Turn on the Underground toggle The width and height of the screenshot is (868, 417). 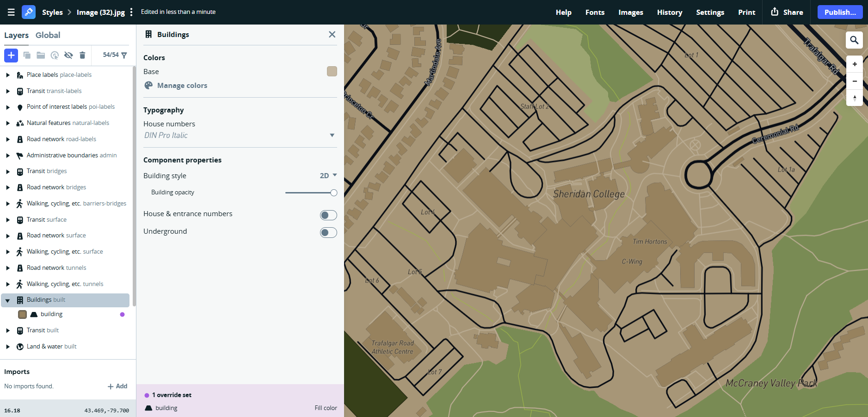coord(328,232)
